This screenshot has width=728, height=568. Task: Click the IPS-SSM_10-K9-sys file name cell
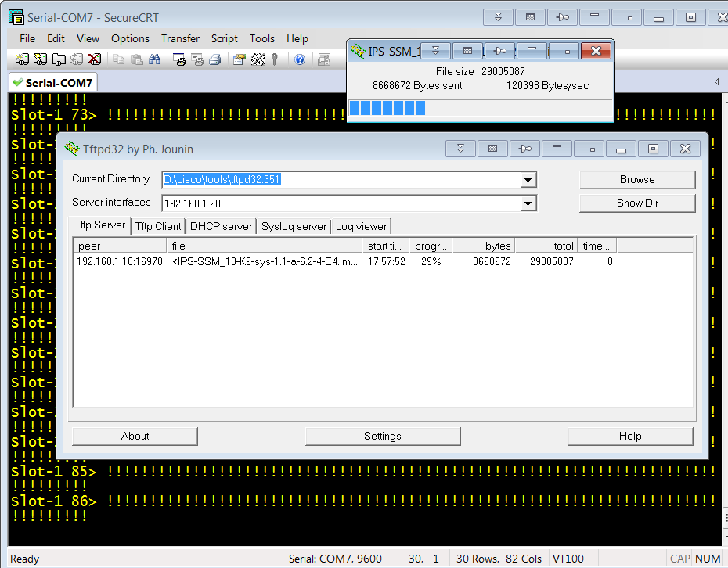click(x=265, y=262)
